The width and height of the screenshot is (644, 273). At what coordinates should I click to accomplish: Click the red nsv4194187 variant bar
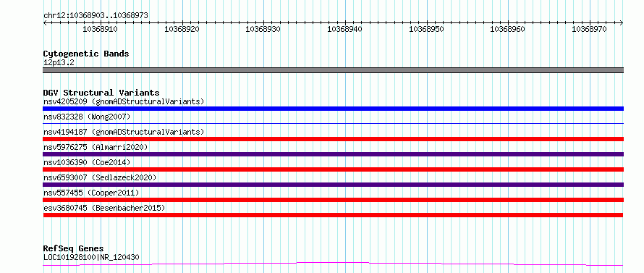click(x=333, y=139)
